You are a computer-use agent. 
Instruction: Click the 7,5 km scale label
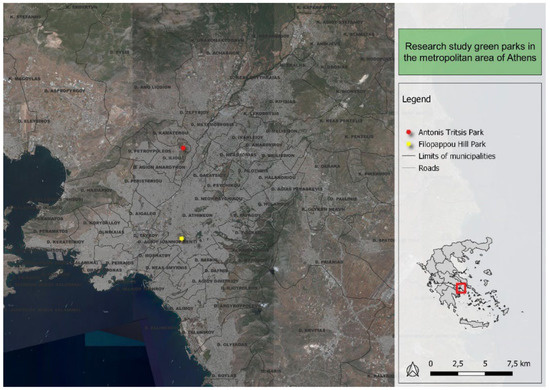click(x=518, y=364)
